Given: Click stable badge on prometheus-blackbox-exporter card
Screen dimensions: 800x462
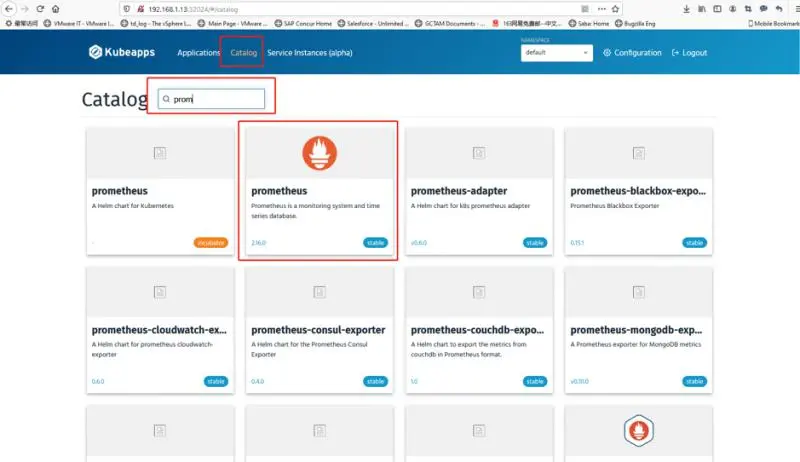Looking at the screenshot, I should 694,243.
